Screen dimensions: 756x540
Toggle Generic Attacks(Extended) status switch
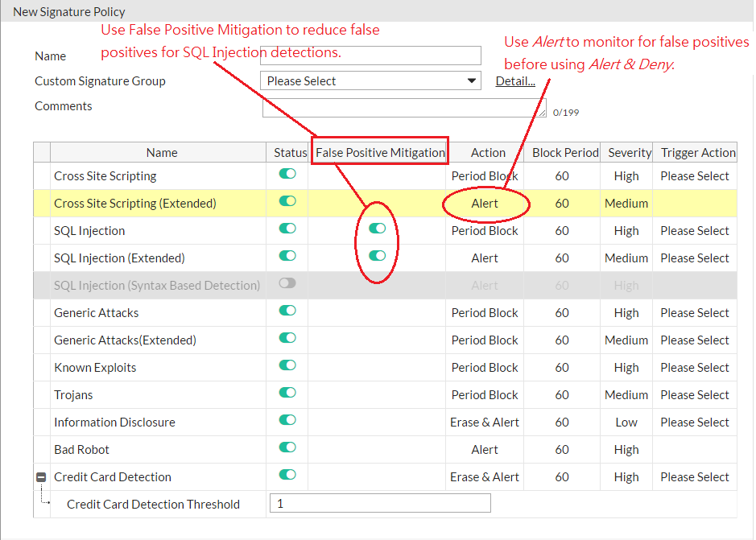287,340
